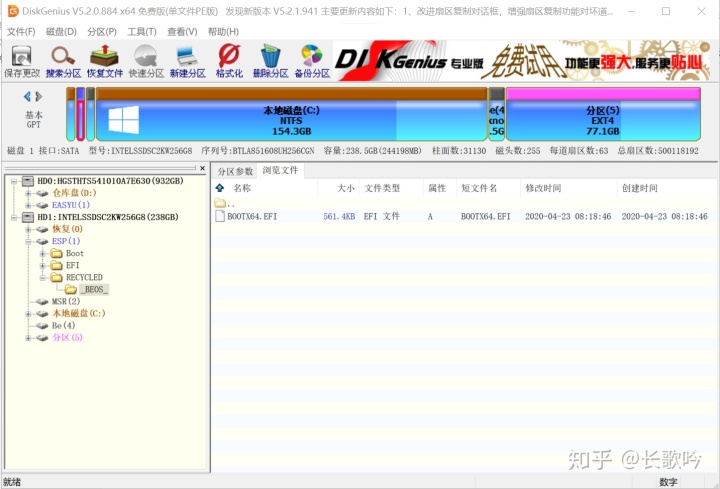Click the DiskGenius Professional trial banner
720x489 pixels.
pyautogui.click(x=522, y=61)
